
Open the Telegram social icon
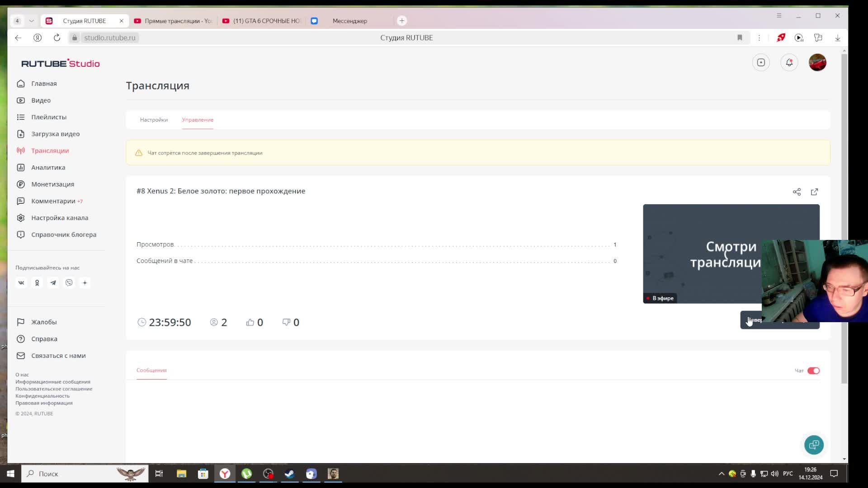point(53,283)
